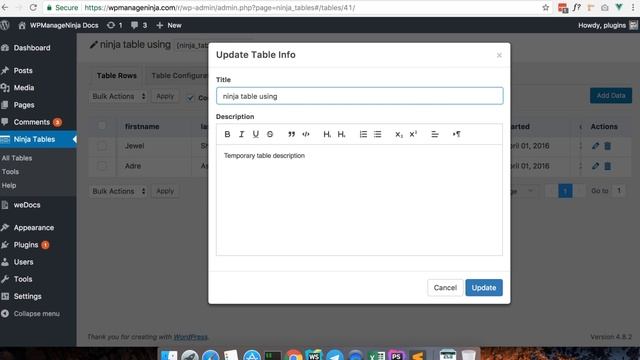
Task: Toggle bold formatting in description editor
Action: point(227,134)
